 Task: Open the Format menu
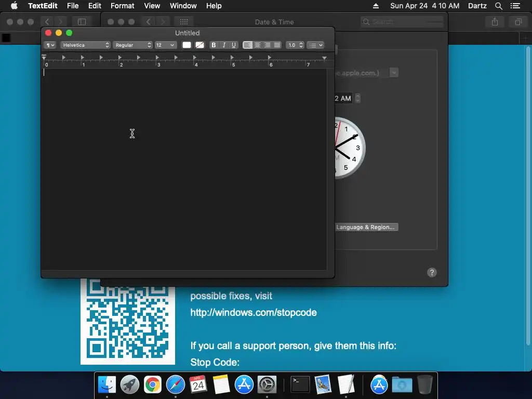[123, 6]
